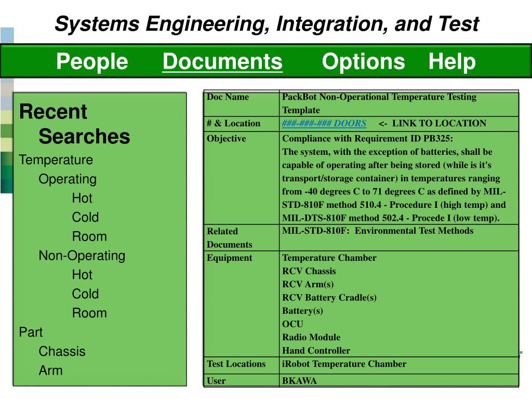Image resolution: width=532 pixels, height=399 pixels.
Task: Open the Help menu
Action: click(452, 61)
